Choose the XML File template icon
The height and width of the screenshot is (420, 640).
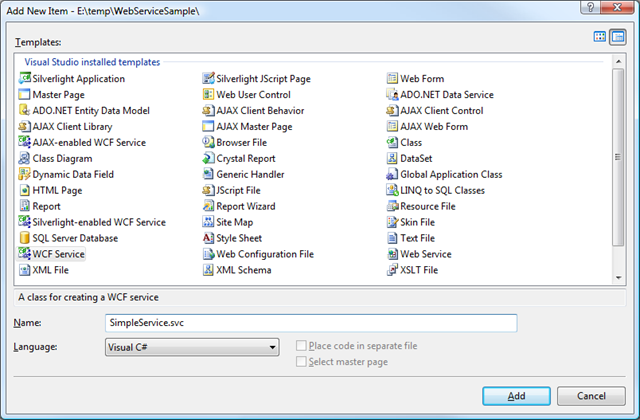coord(24,269)
